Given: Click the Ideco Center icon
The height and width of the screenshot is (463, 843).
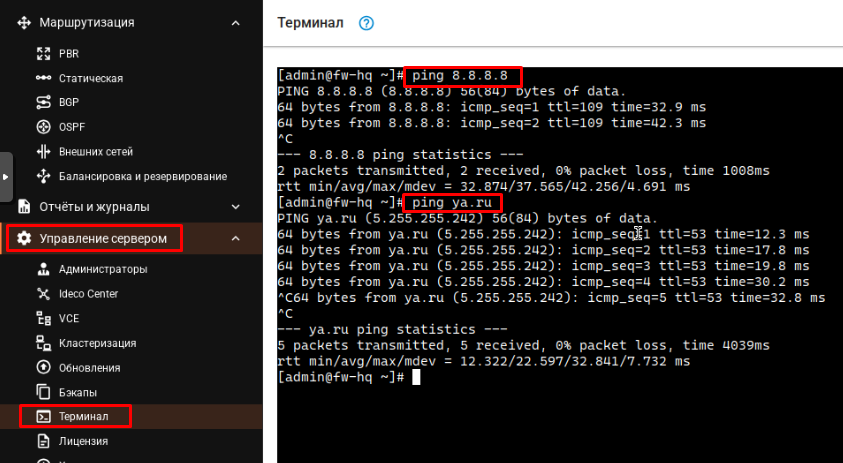Looking at the screenshot, I should [x=43, y=294].
